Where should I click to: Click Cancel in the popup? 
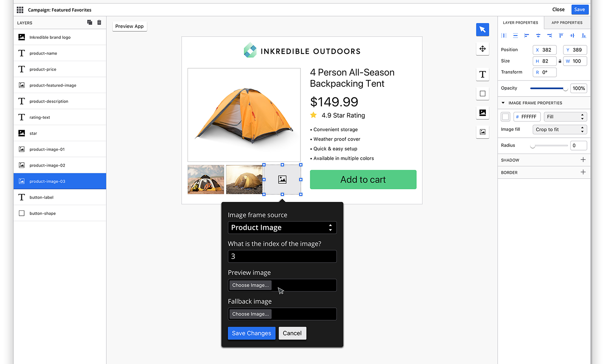point(292,333)
